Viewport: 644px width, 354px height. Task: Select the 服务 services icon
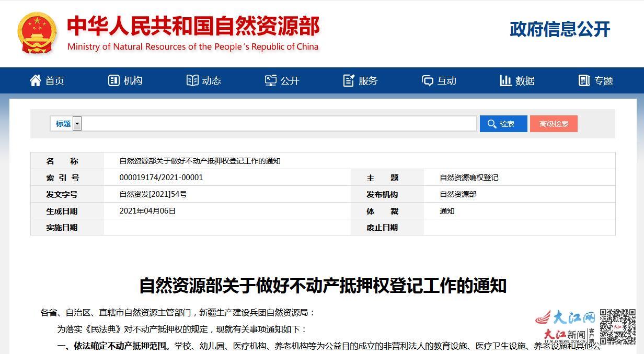click(x=349, y=80)
